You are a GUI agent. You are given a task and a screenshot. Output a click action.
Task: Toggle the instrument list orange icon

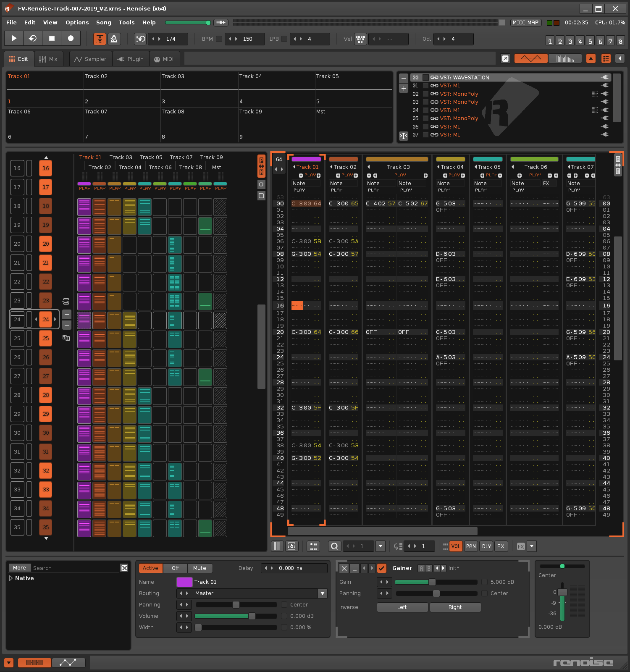606,58
